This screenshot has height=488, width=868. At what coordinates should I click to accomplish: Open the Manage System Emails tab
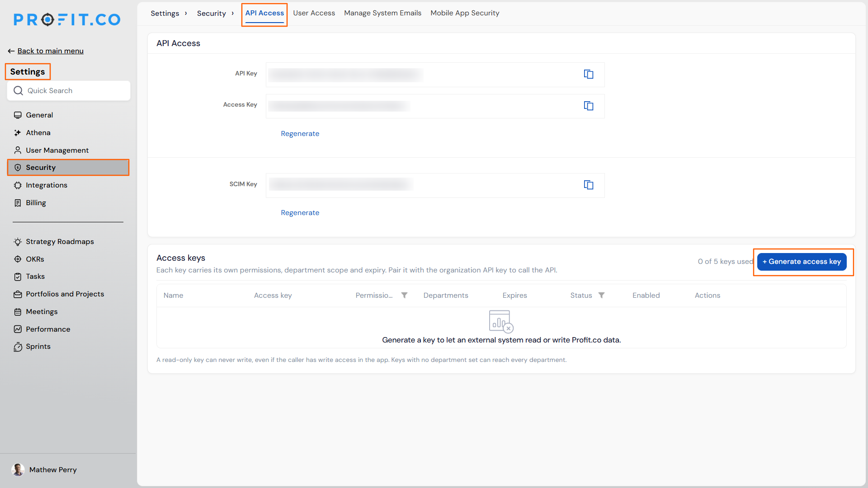(x=382, y=13)
